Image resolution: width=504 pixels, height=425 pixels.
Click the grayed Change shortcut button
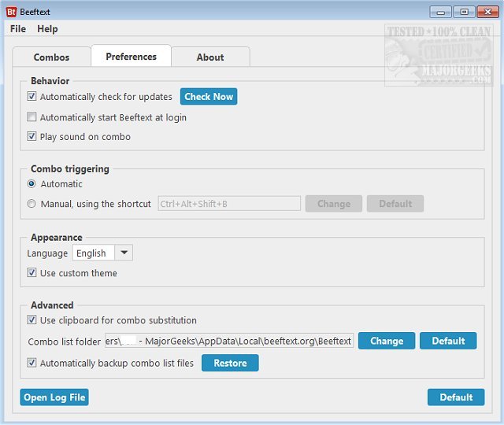[334, 204]
